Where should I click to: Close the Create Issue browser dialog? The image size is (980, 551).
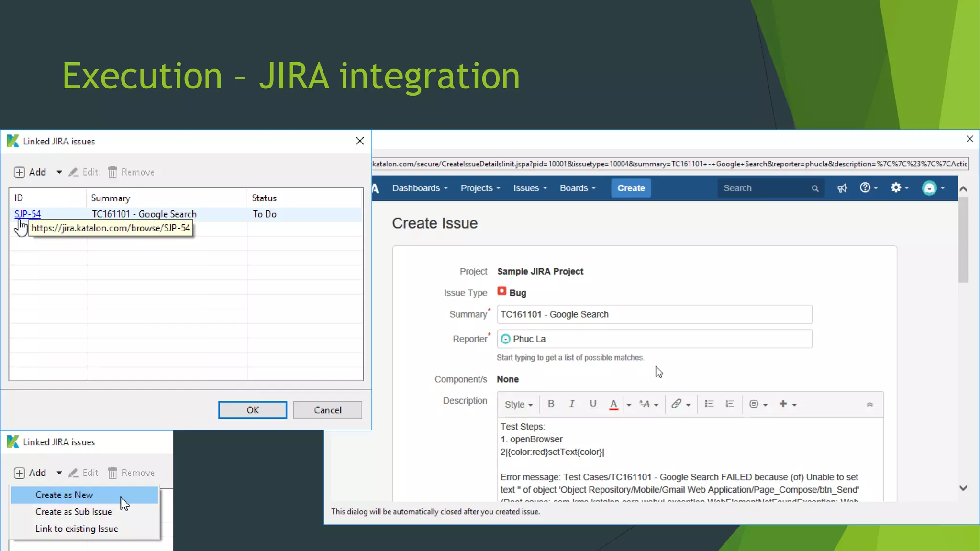tap(969, 139)
